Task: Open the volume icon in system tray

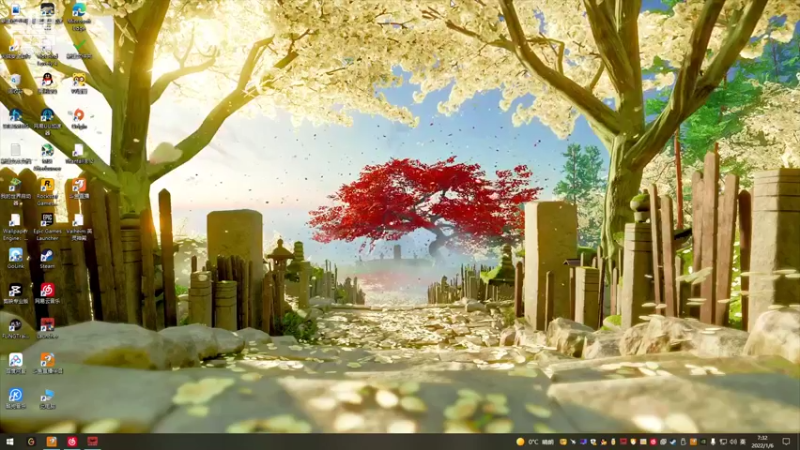Action: [x=733, y=442]
